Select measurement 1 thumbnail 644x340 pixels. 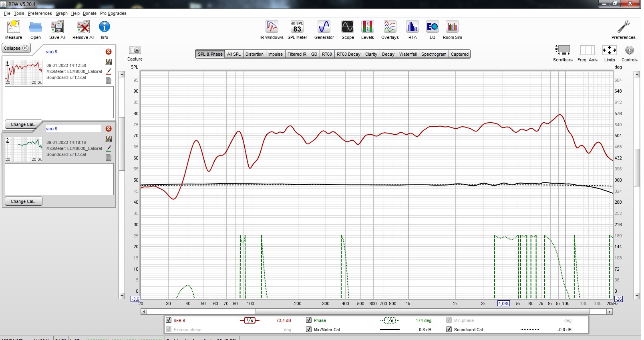coord(24,72)
